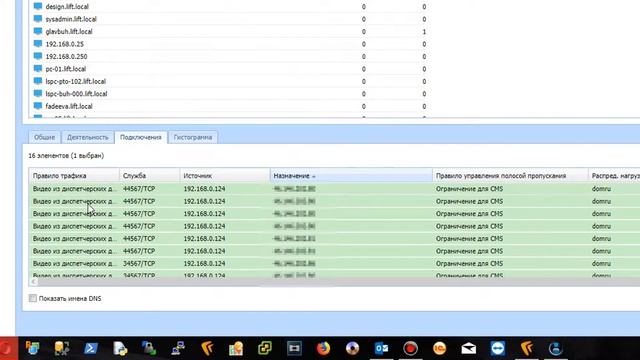Image resolution: width=640 pixels, height=360 pixels.
Task: Click the computer icon for pc-01.lift.local
Action: tap(38, 69)
